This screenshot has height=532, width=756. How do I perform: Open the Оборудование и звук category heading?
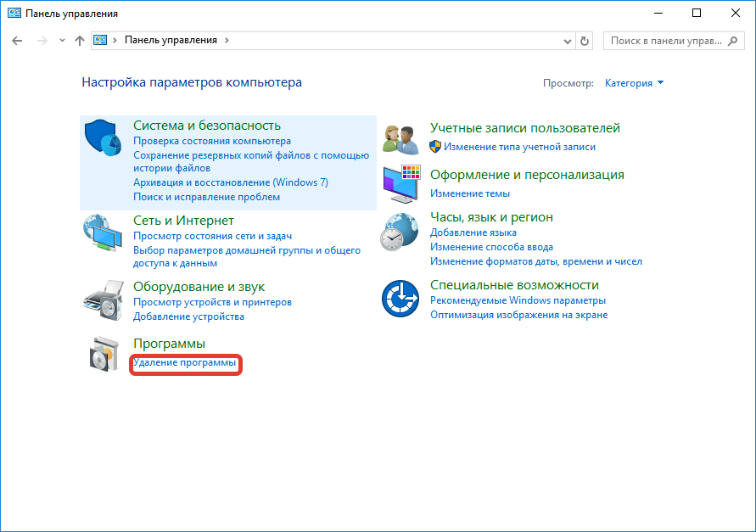[x=199, y=287]
